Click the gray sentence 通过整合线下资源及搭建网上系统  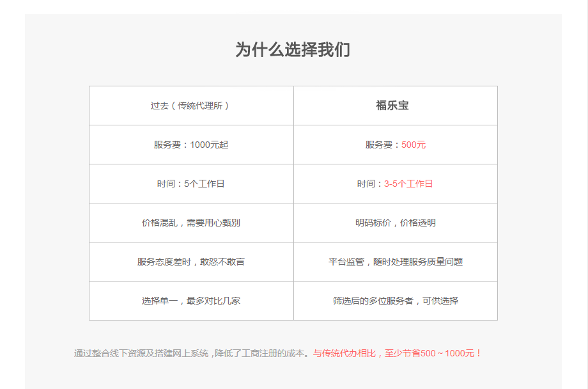(141, 353)
